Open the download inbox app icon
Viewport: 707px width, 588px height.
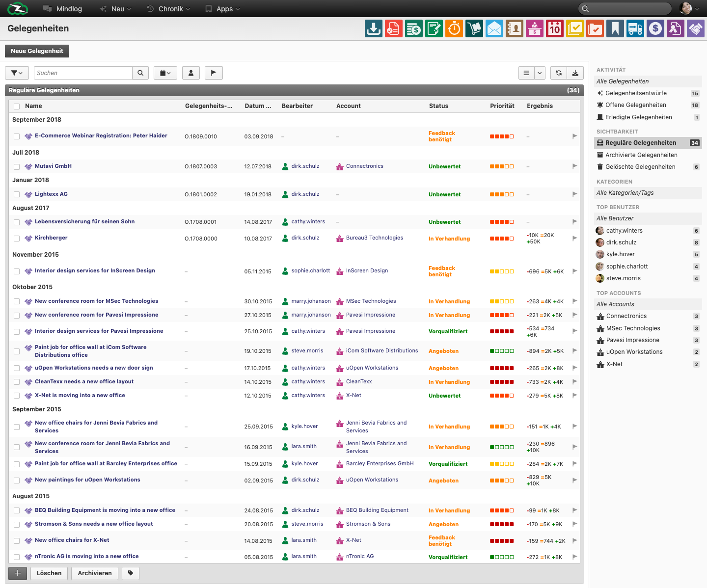[x=374, y=28]
